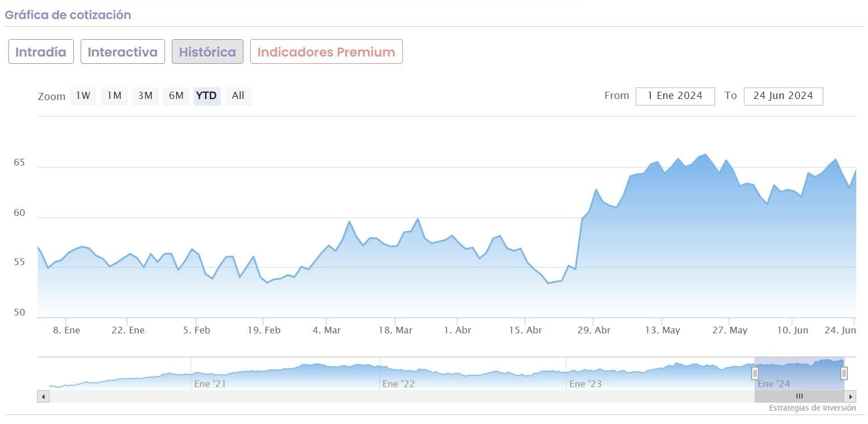Show All historical data
The image size is (868, 424).
pos(238,96)
